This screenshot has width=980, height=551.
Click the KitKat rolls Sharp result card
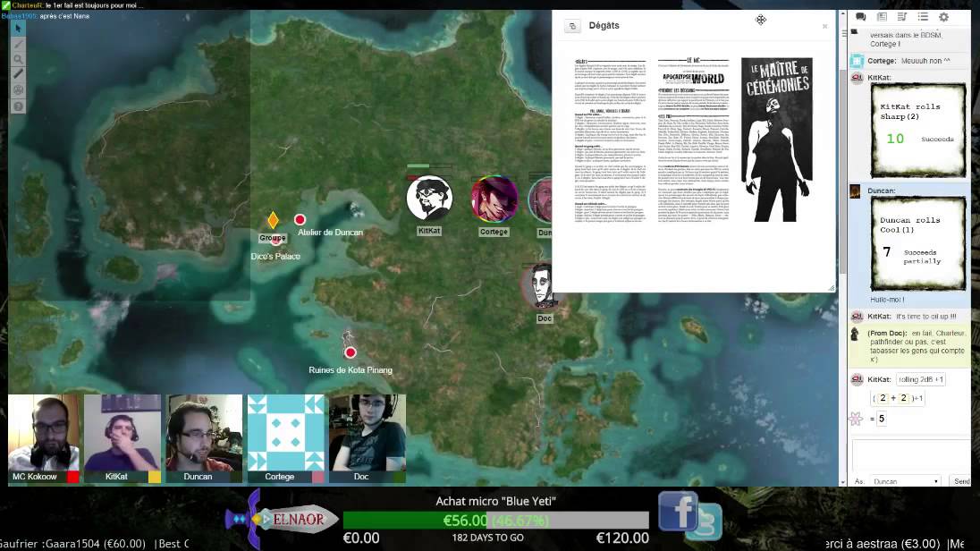[918, 131]
